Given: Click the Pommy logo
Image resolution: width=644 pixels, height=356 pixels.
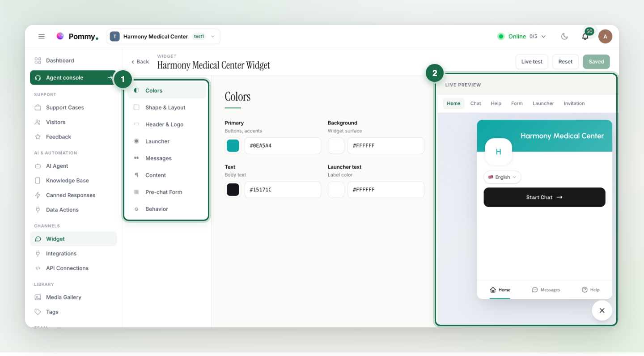Looking at the screenshot, I should click(x=77, y=37).
